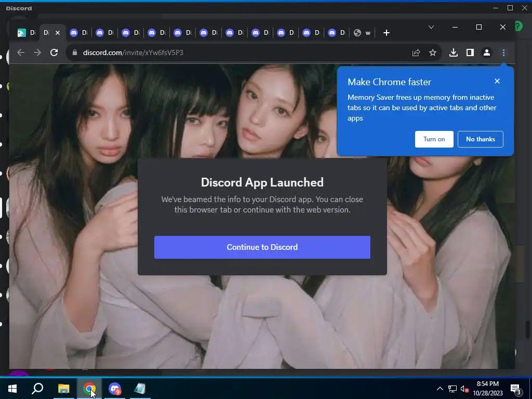Open network status in the system tray

(453, 389)
